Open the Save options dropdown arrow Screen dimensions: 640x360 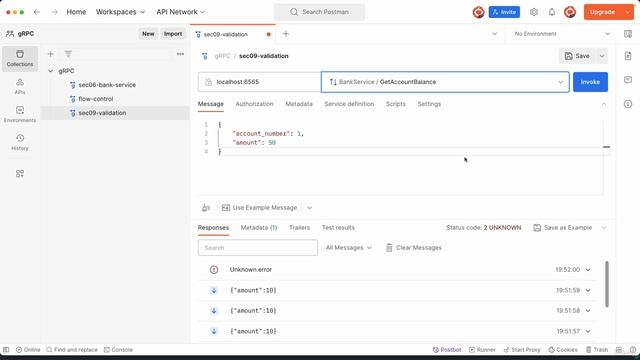[602, 56]
